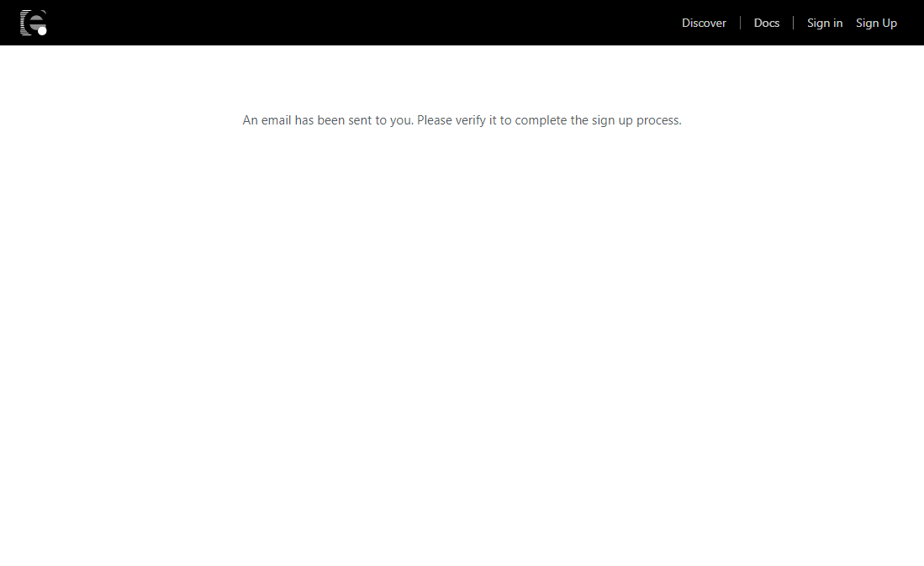The width and height of the screenshot is (924, 566).
Task: Click the Sign in link
Action: [x=824, y=23]
